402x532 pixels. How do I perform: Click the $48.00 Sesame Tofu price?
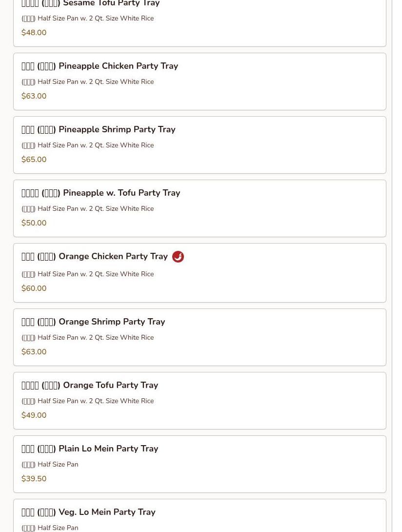34,33
